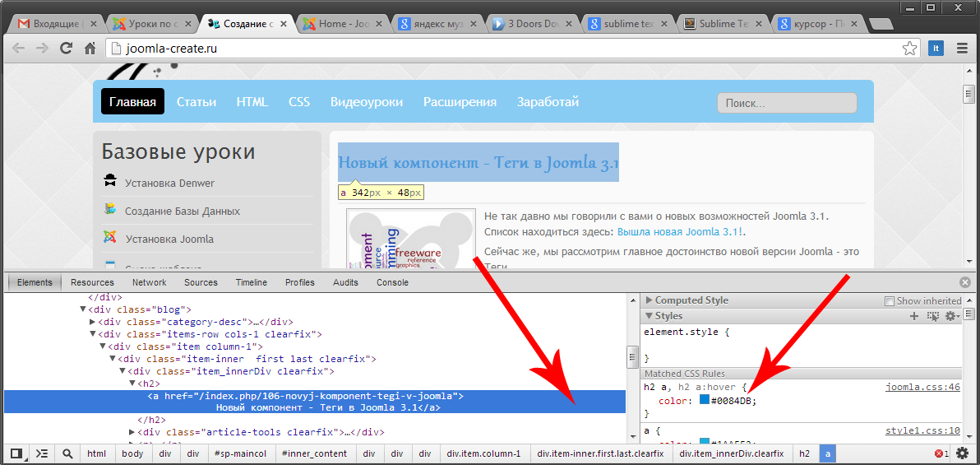The image size is (980, 465).
Task: Open the Chrome menu hamburger icon
Action: (962, 49)
